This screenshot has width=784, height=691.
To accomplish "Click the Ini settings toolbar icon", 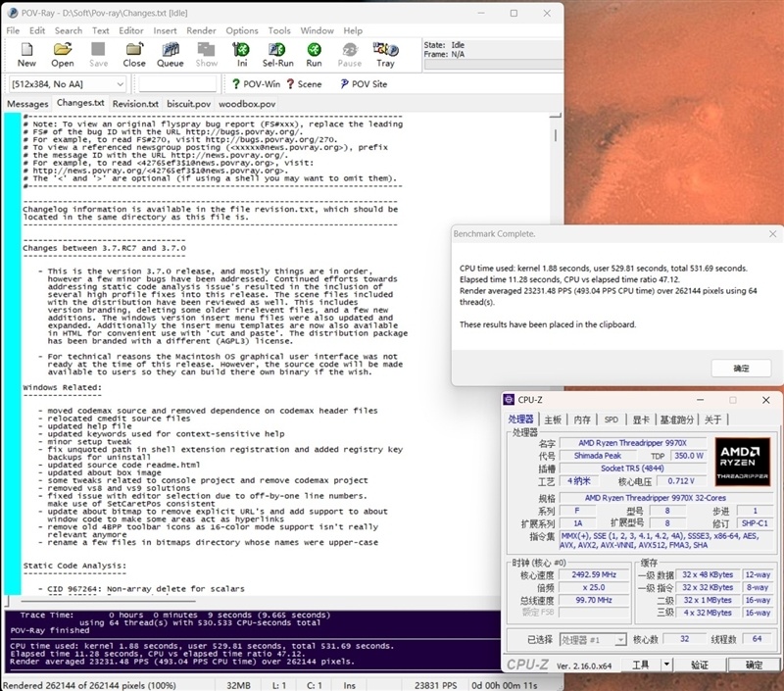I will tap(242, 53).
